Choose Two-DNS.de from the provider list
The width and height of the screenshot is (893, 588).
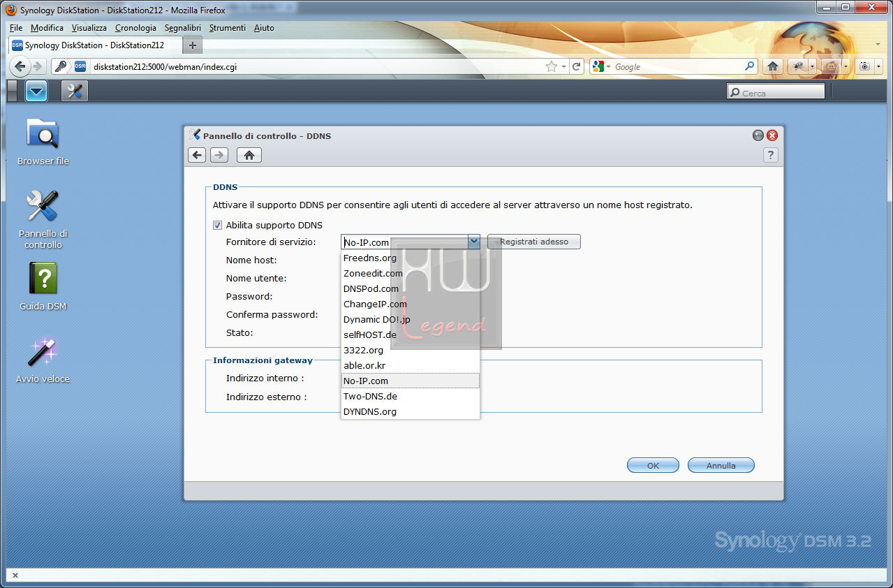coord(411,396)
